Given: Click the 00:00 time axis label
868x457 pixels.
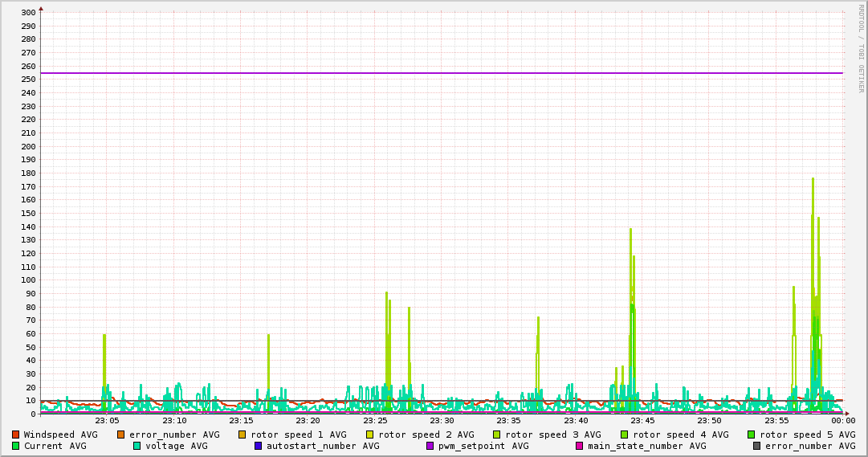Looking at the screenshot, I should (x=843, y=420).
